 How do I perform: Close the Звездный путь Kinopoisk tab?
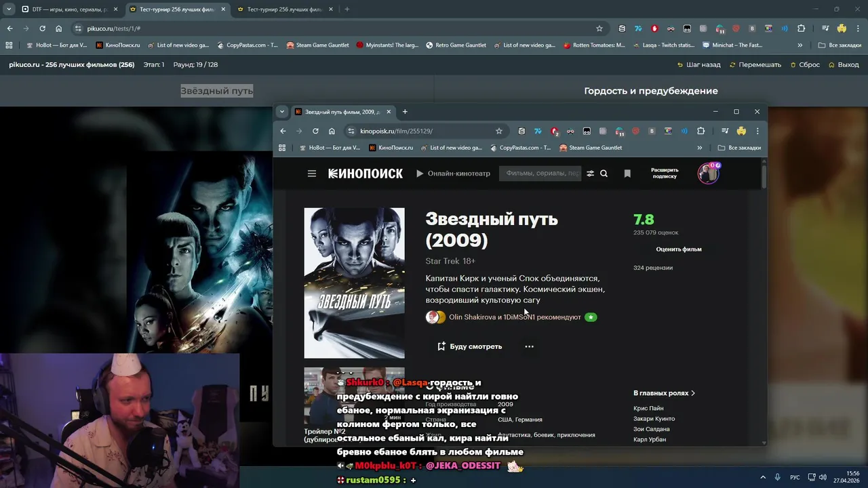(389, 112)
